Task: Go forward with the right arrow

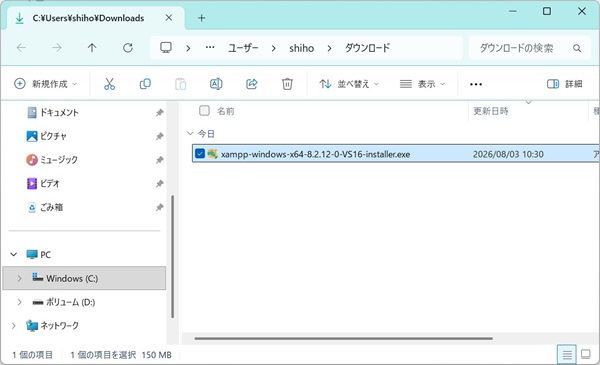Action: pyautogui.click(x=57, y=48)
